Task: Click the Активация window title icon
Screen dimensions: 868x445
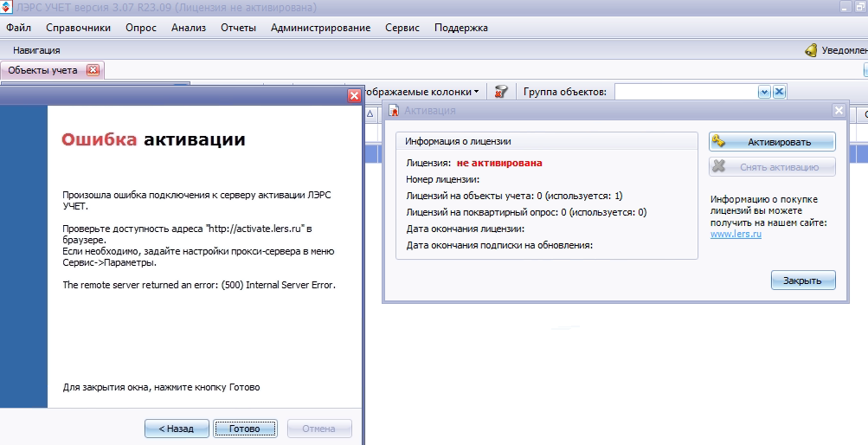Action: (394, 110)
